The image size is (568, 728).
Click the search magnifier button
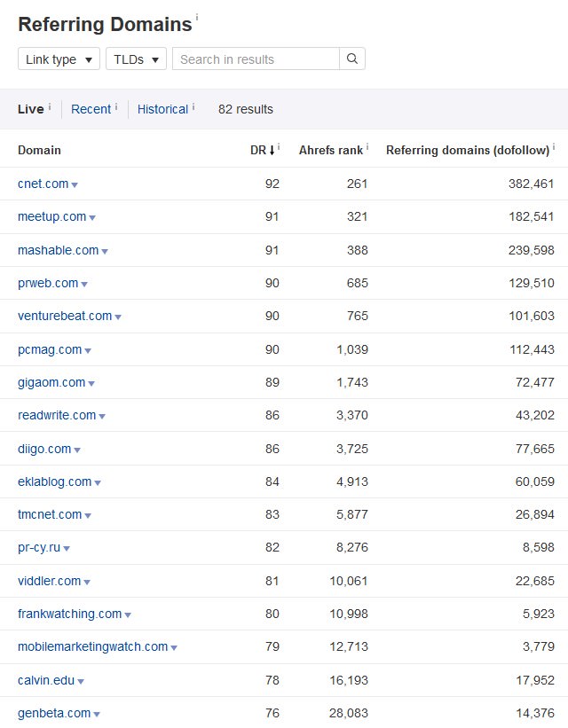[x=352, y=59]
